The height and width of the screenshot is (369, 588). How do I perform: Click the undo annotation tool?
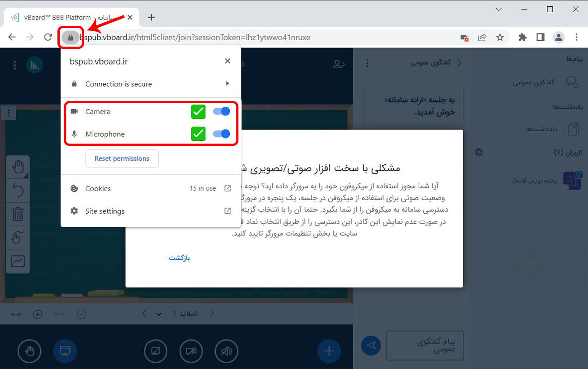(x=18, y=191)
